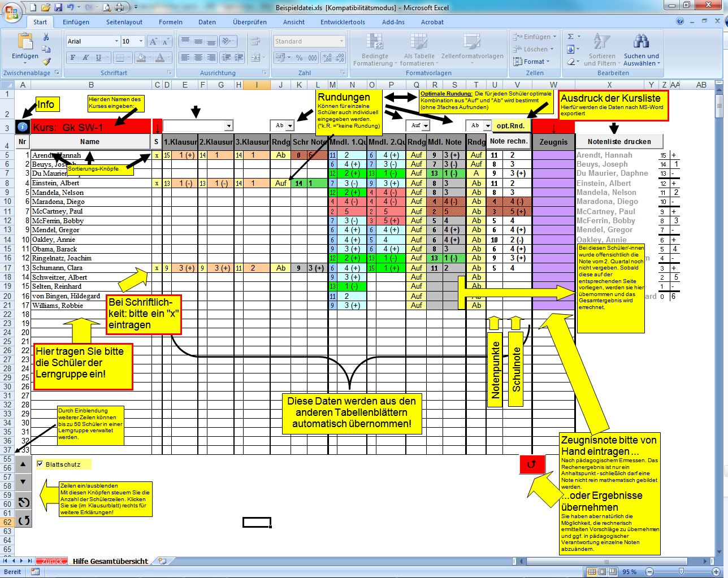Click the open folder icon in quick access toolbar

46,8
